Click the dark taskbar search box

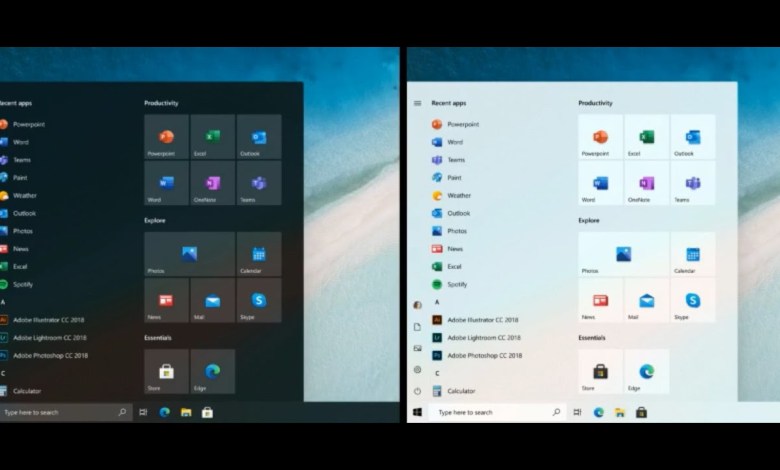(65, 412)
